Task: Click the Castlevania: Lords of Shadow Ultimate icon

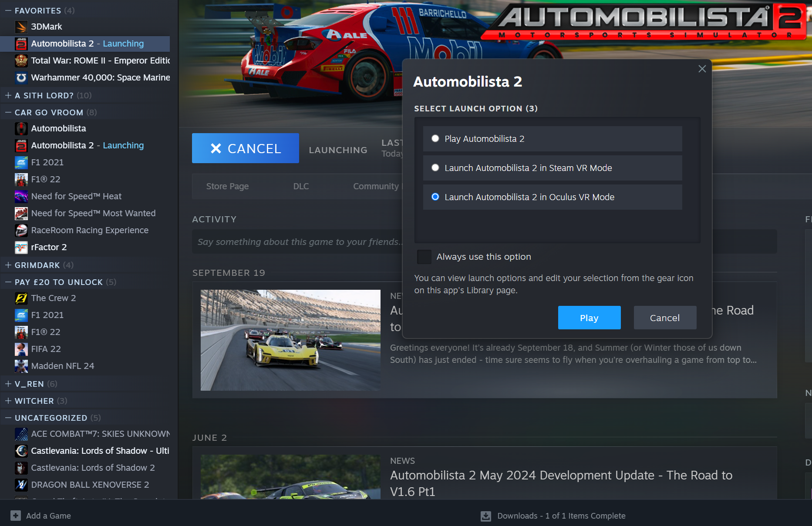Action: click(x=21, y=451)
